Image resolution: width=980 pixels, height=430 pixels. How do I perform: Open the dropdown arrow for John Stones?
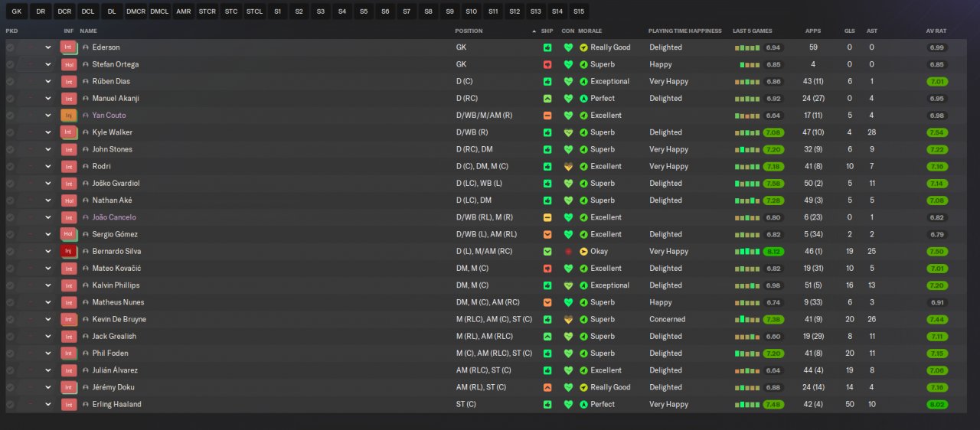47,149
